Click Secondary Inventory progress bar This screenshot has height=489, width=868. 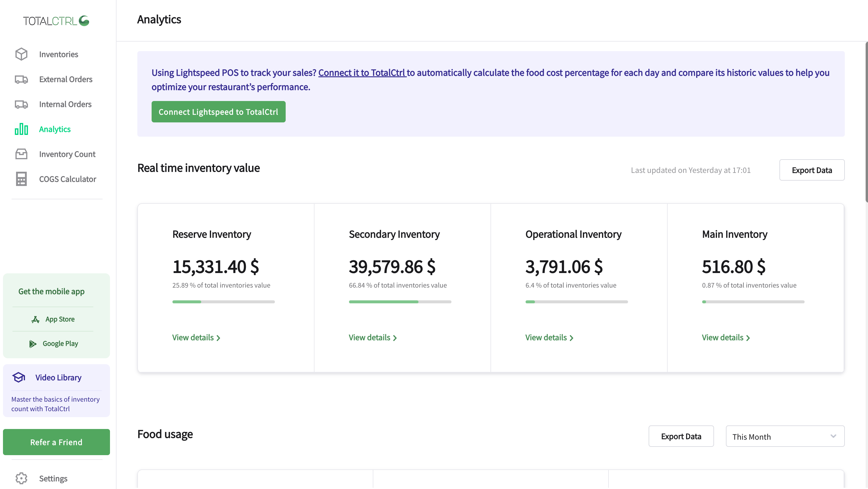[400, 302]
